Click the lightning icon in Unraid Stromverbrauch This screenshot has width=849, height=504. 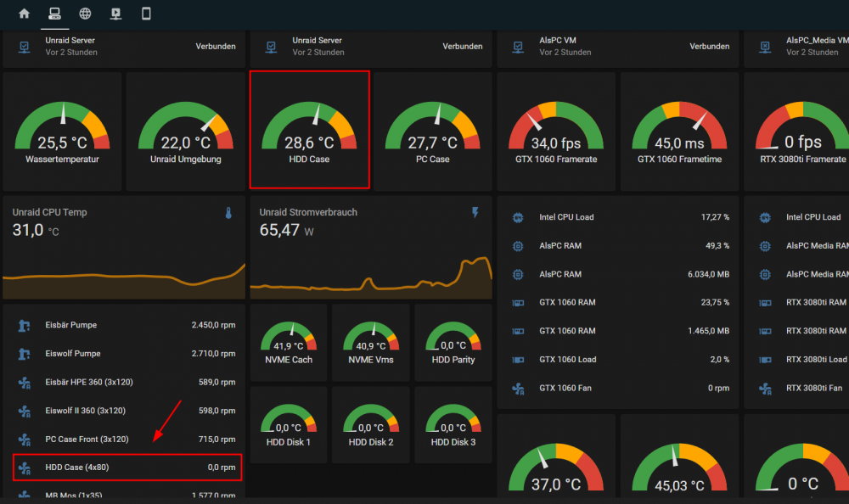coord(475,213)
